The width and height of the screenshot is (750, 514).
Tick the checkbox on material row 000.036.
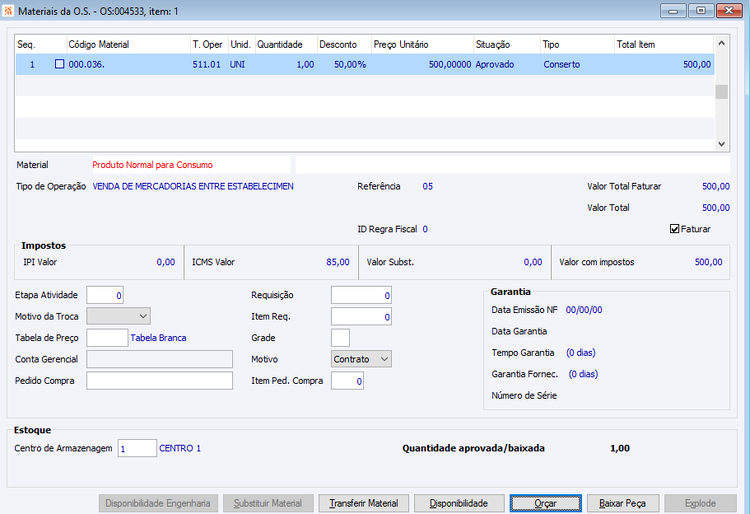[59, 64]
